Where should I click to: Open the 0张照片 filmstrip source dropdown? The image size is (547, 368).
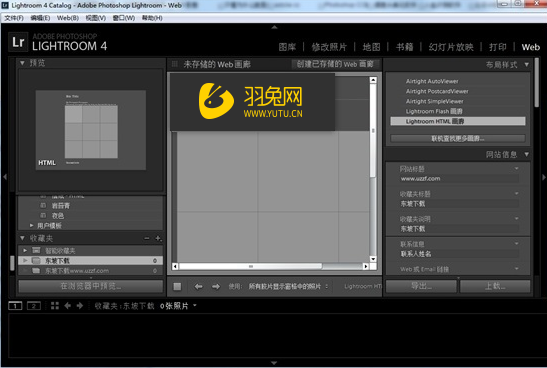coord(178,306)
